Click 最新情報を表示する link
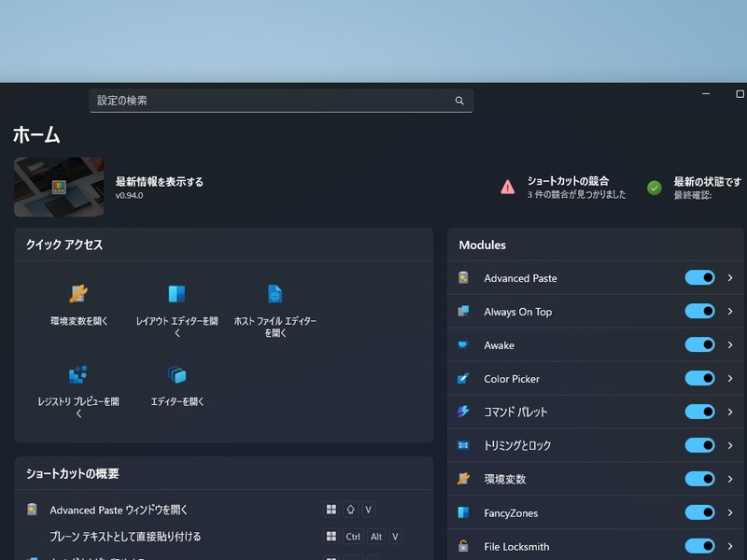Image resolution: width=747 pixels, height=560 pixels. (x=159, y=181)
